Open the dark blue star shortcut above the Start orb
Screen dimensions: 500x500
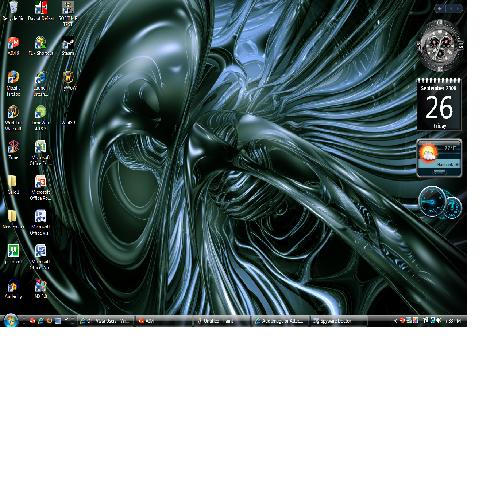tap(13, 289)
